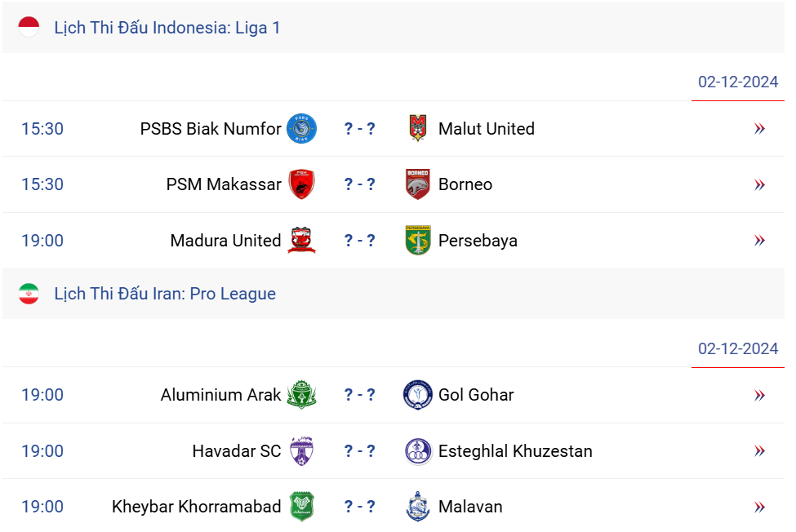Click the Malut United club crest
The image size is (796, 532).
pos(418,129)
